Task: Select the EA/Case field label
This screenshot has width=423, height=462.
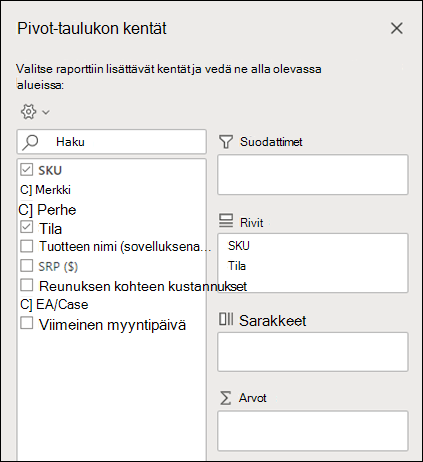Action: click(x=62, y=305)
